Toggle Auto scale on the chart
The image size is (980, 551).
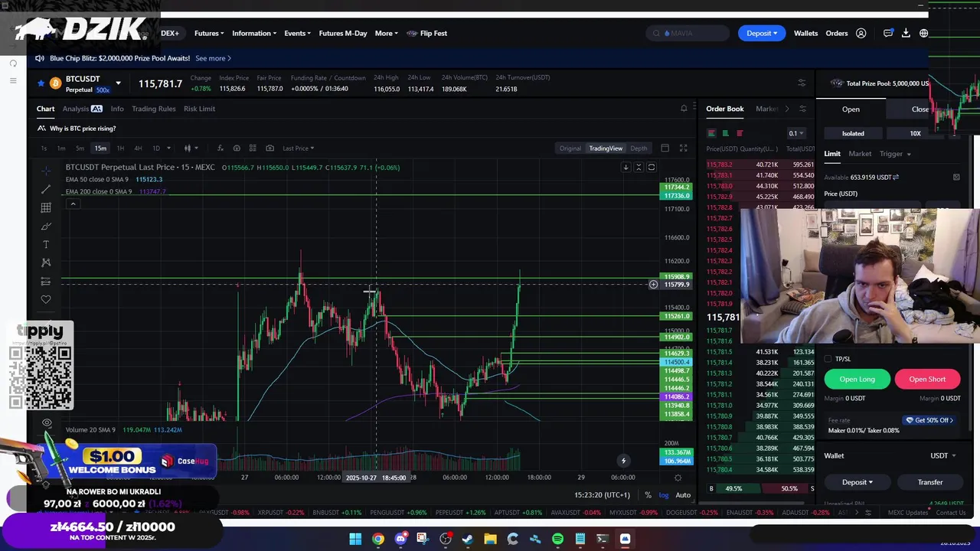pos(683,495)
